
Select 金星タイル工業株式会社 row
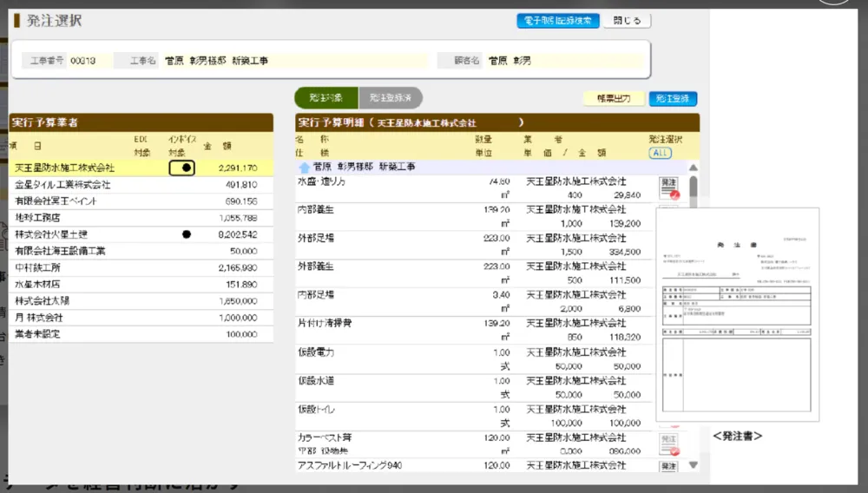[141, 185]
